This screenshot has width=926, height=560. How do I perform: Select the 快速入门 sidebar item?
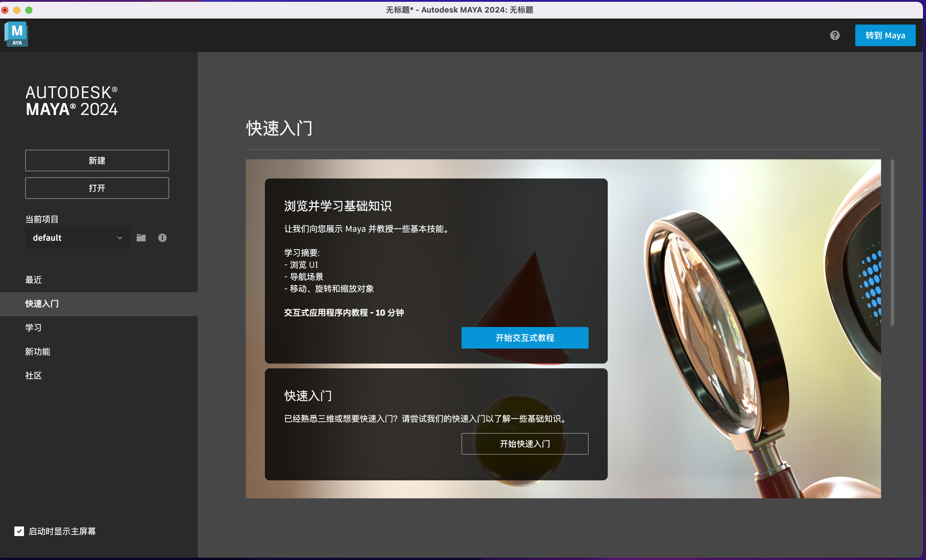tap(42, 304)
